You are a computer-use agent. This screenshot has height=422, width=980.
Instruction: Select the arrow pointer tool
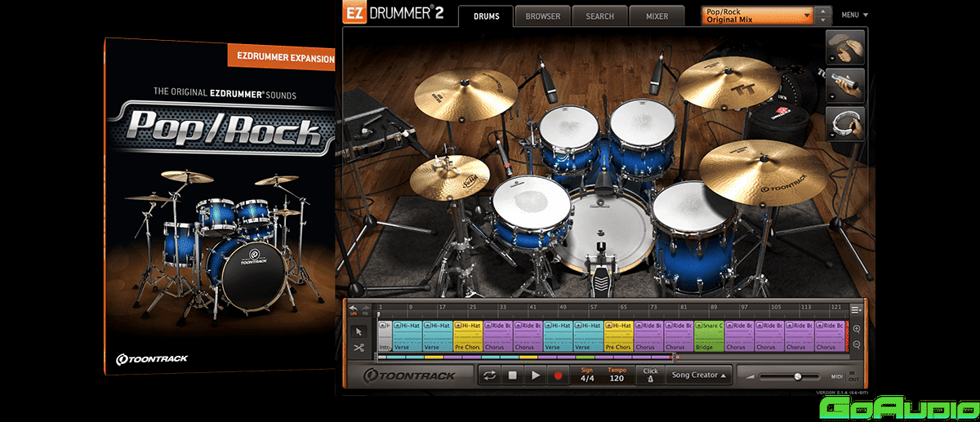click(359, 331)
